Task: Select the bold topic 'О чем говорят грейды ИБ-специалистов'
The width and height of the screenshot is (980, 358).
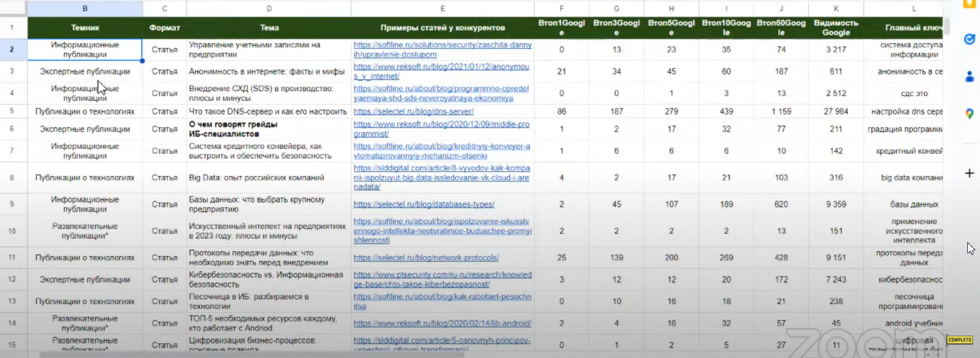Action: click(269, 129)
